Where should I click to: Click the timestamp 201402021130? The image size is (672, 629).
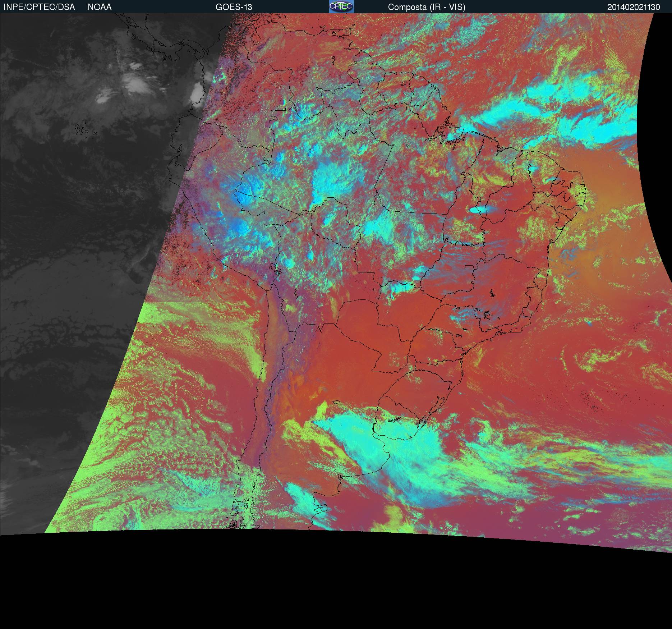(634, 7)
